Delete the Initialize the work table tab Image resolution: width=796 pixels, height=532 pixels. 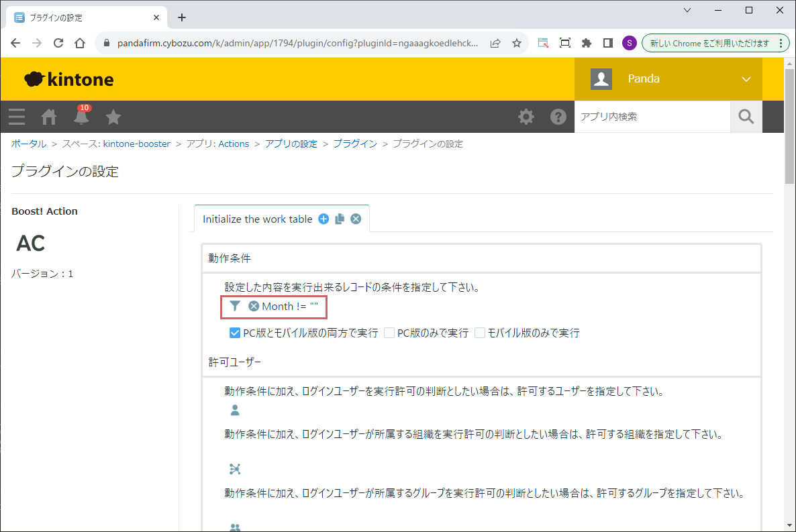[356, 219]
